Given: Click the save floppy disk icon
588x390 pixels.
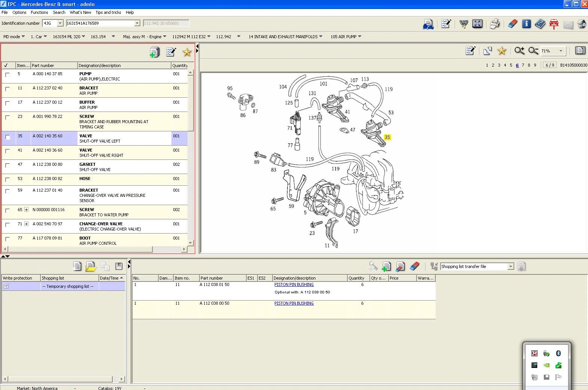Looking at the screenshot, I should click(119, 266).
